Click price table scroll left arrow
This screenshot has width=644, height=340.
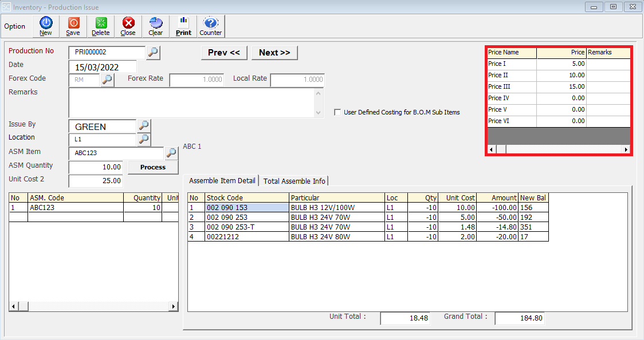click(x=491, y=149)
